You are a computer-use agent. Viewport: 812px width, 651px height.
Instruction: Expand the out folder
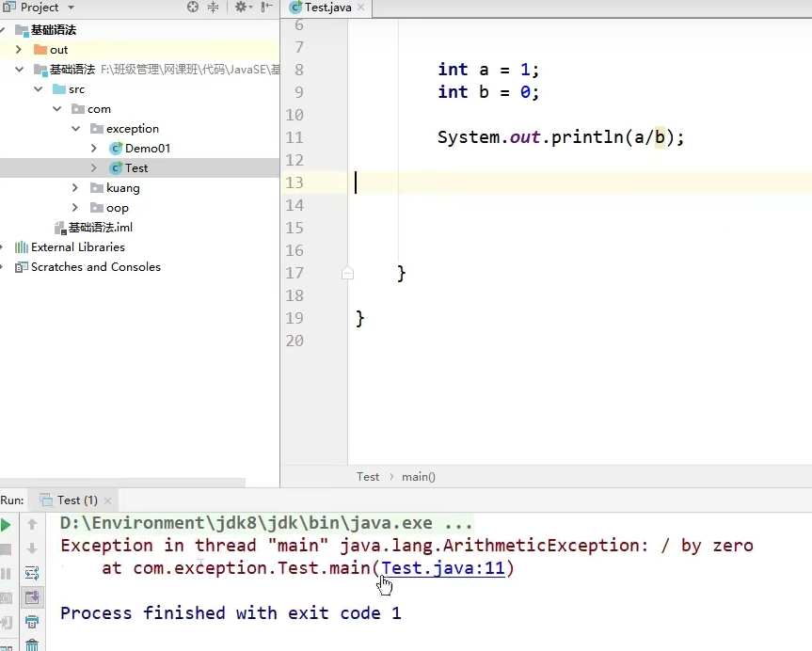19,50
